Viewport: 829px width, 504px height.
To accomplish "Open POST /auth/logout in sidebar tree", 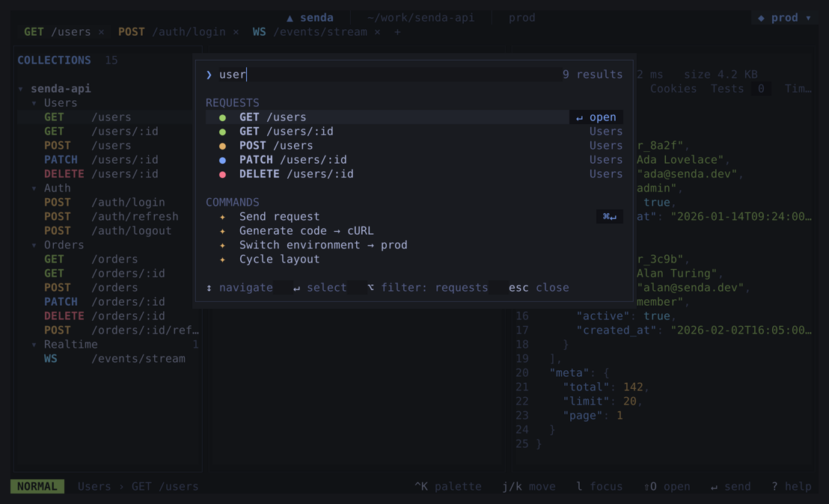I will click(108, 231).
